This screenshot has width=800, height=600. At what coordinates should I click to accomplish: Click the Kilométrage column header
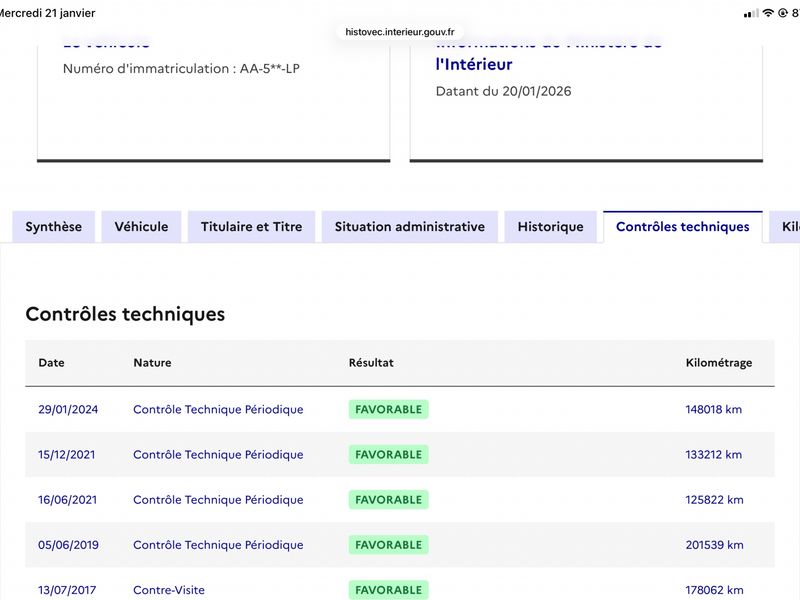718,363
